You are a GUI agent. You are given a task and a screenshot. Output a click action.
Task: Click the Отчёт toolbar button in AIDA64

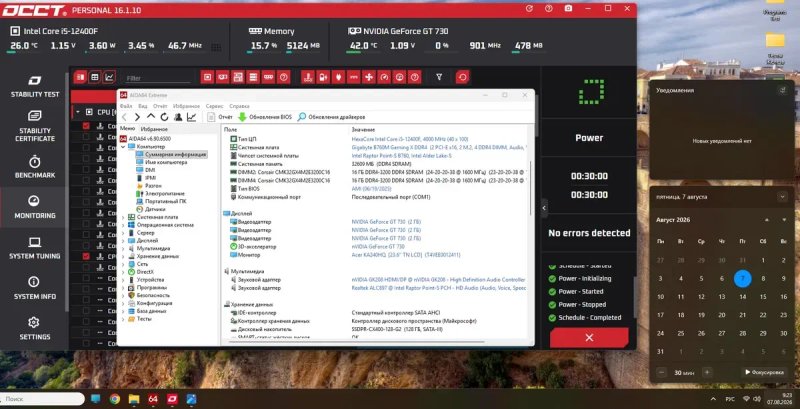pos(220,117)
